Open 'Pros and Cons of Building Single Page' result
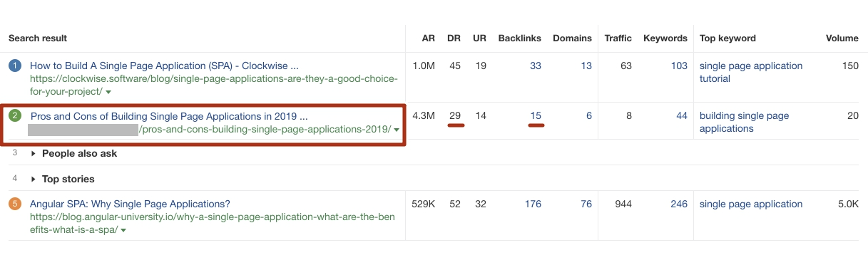Screen dimensions: 868x265 169,116
